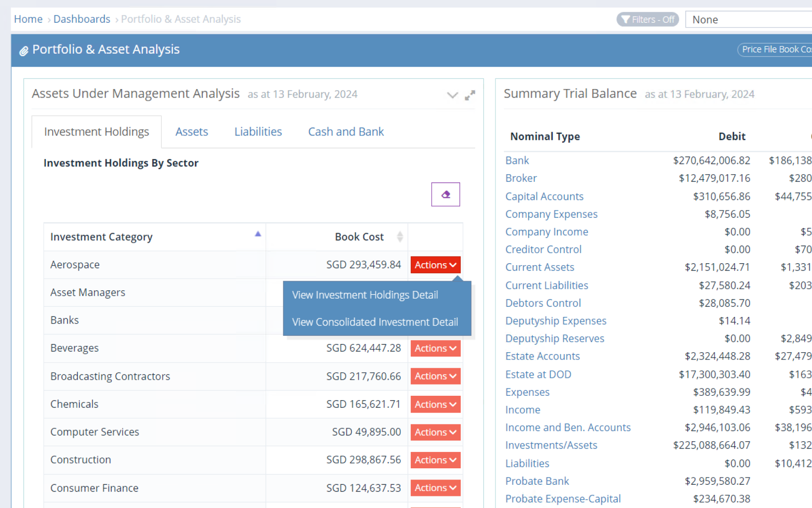Open Actions dropdown for Aerospace row

click(x=435, y=265)
